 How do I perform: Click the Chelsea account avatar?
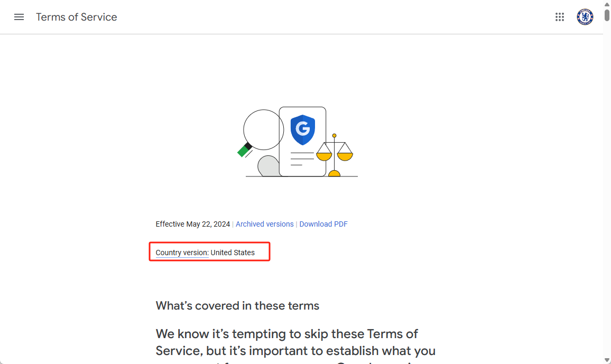[x=585, y=17]
